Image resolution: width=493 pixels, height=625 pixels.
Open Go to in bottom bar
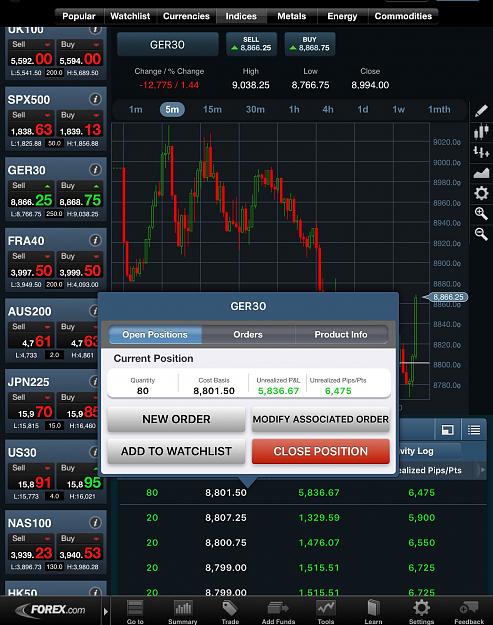click(x=135, y=612)
